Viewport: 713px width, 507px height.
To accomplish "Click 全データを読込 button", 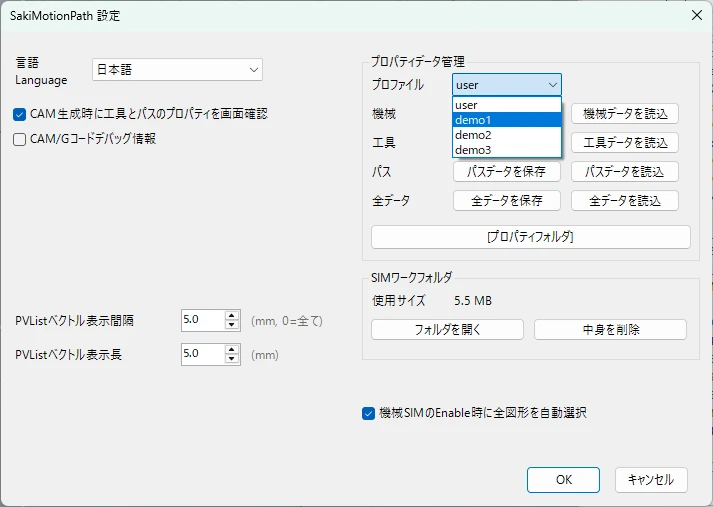I will coord(625,201).
